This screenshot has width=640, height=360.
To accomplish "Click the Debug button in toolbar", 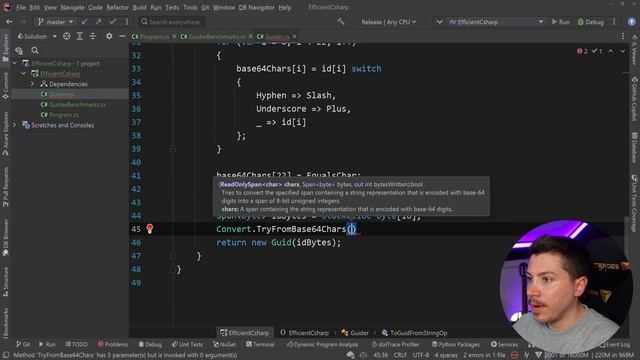I will (x=591, y=22).
